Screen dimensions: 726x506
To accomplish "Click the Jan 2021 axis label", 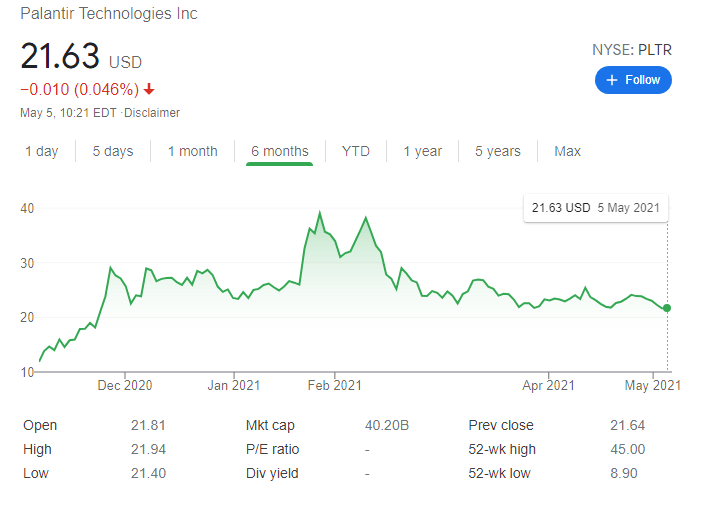I will (233, 386).
